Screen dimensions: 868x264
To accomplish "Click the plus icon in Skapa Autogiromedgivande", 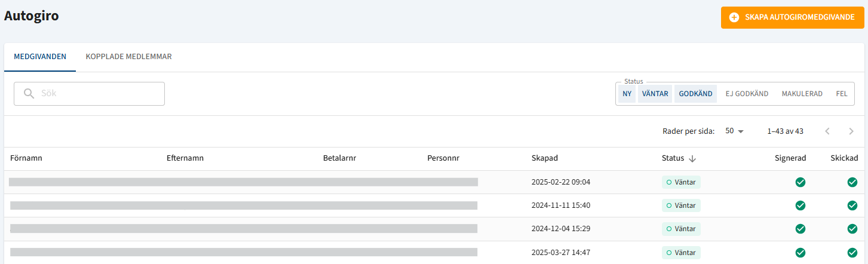I will tap(734, 17).
